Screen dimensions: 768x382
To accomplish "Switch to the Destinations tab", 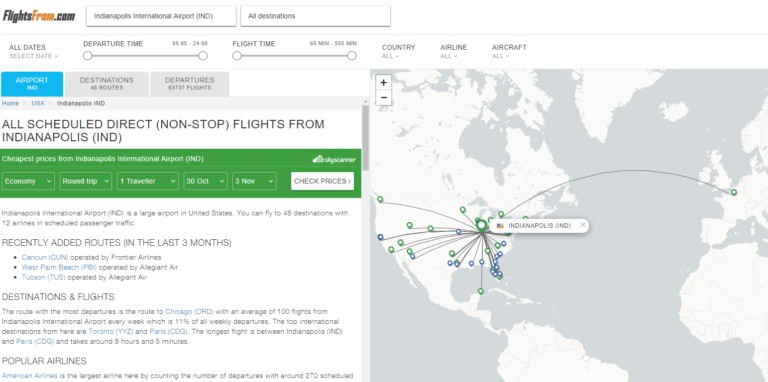I will click(x=107, y=84).
